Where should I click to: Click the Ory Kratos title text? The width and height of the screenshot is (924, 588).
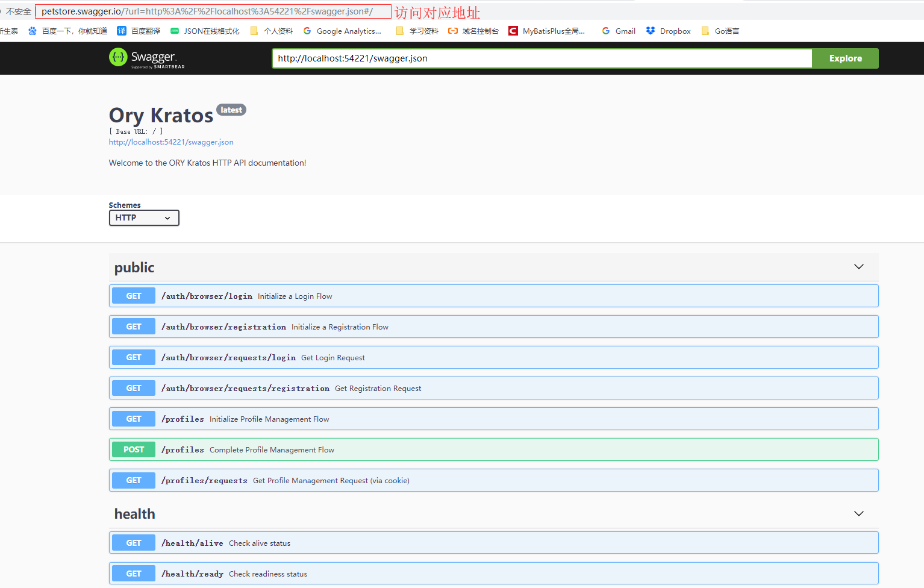(161, 115)
